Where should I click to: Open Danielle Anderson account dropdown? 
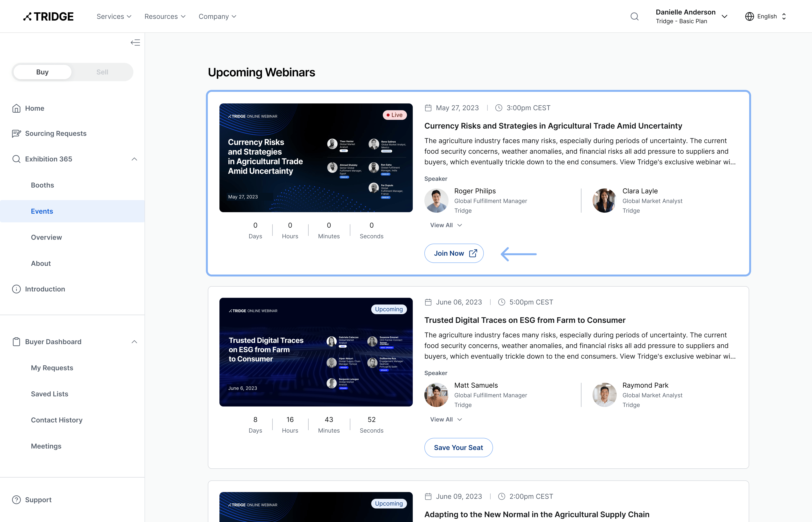click(x=691, y=16)
